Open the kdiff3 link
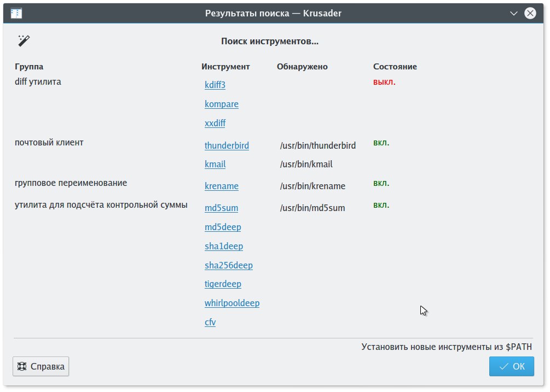Image resolution: width=550 pixels, height=392 pixels. [215, 85]
